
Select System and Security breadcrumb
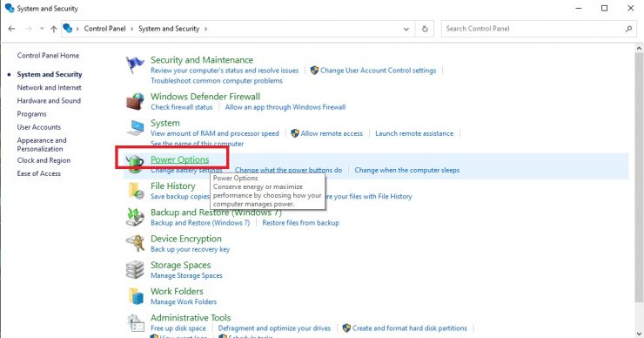(x=169, y=29)
